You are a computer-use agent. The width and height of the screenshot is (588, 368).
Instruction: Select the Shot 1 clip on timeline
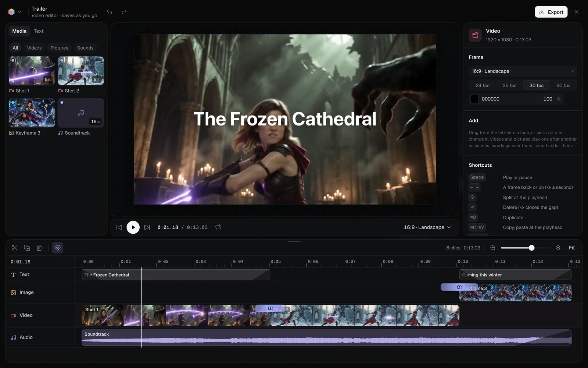pos(176,315)
